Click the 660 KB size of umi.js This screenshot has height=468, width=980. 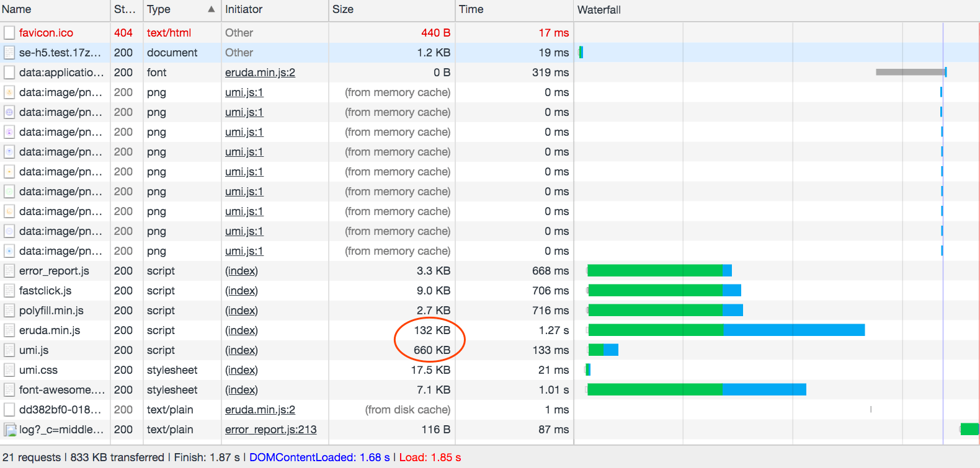tap(432, 350)
